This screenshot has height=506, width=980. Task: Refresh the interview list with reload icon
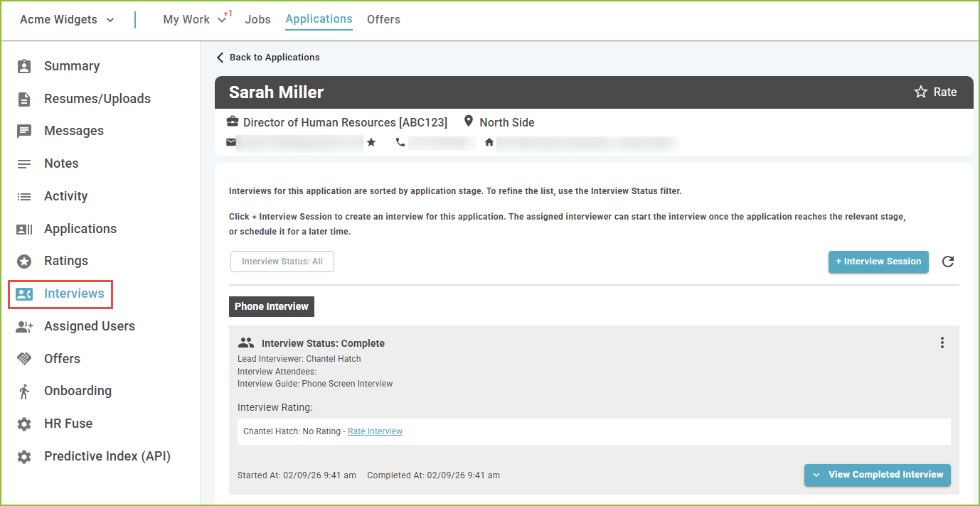tap(947, 262)
